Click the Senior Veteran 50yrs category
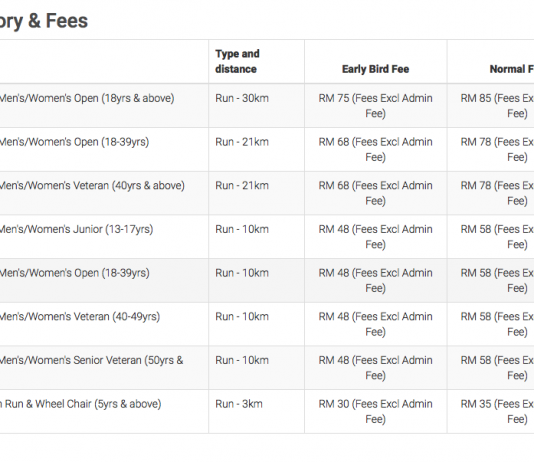 91,360
